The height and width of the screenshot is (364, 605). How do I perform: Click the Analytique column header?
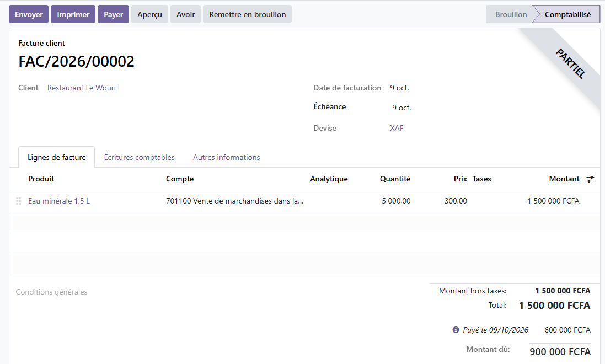pyautogui.click(x=329, y=179)
